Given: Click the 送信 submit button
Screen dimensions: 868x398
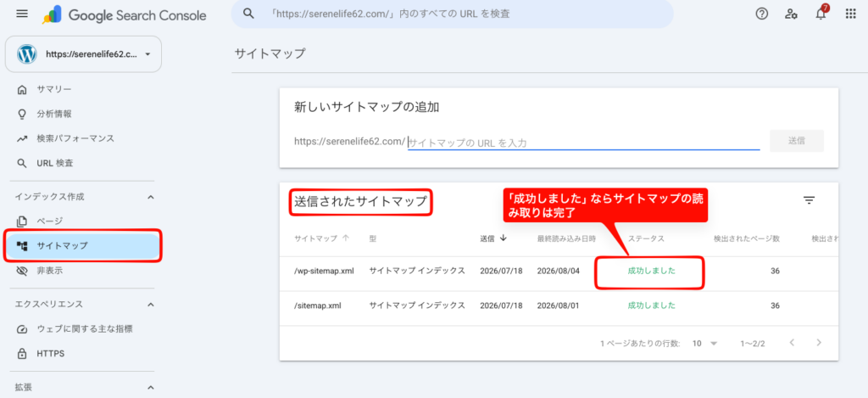Looking at the screenshot, I should [x=796, y=141].
